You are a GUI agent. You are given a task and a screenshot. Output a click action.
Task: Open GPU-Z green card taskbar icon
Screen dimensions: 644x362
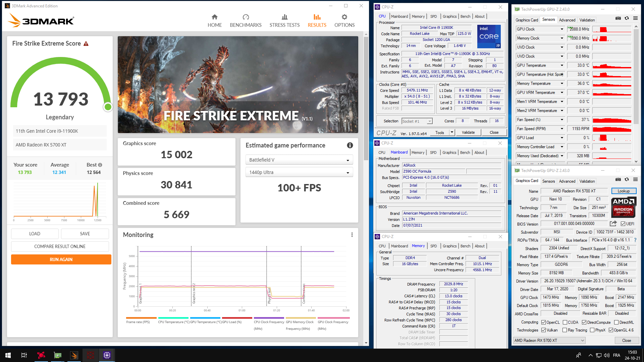click(58, 355)
